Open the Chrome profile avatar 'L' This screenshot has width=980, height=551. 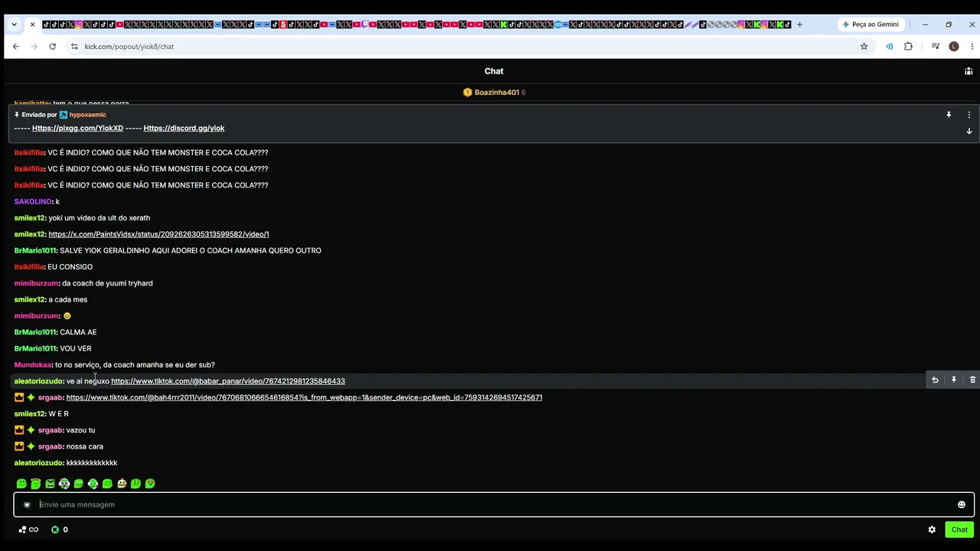click(953, 47)
